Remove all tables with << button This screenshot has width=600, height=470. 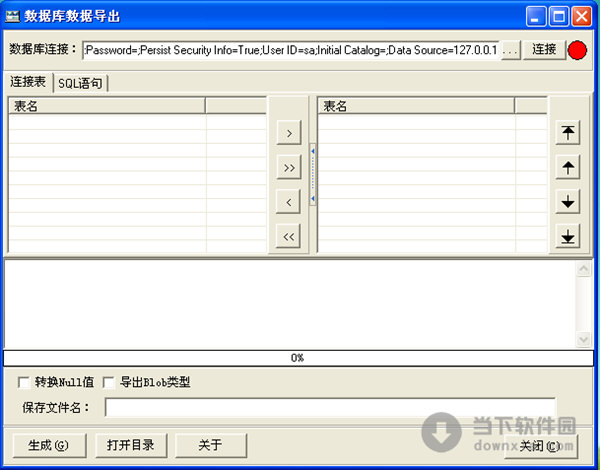pyautogui.click(x=289, y=236)
